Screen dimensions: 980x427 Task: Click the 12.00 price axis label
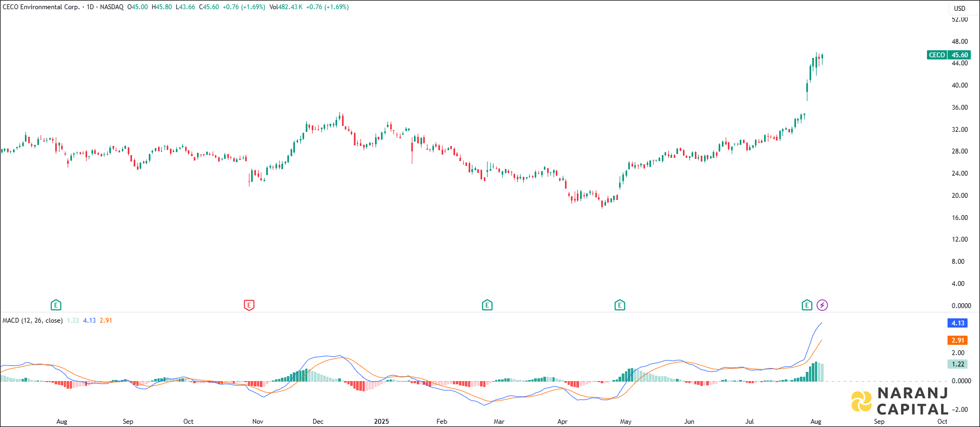[x=959, y=239]
